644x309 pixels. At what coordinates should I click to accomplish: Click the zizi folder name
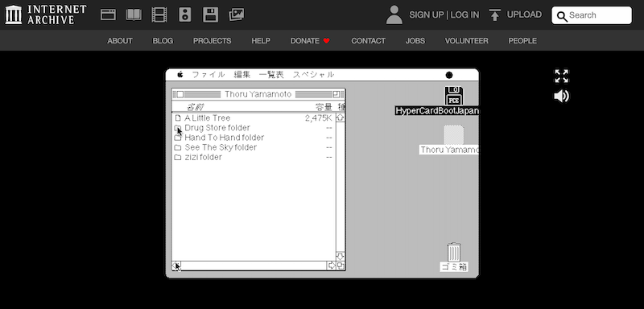[x=204, y=158]
